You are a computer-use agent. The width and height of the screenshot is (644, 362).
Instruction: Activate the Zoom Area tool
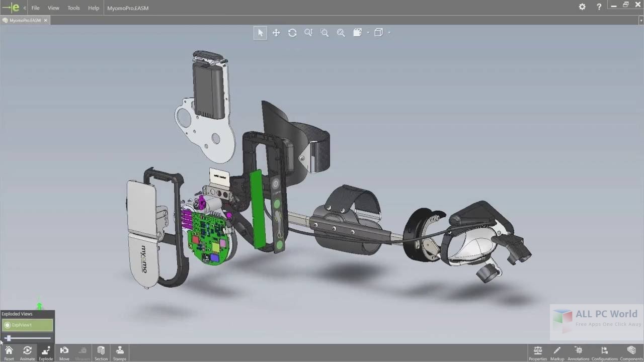(325, 32)
